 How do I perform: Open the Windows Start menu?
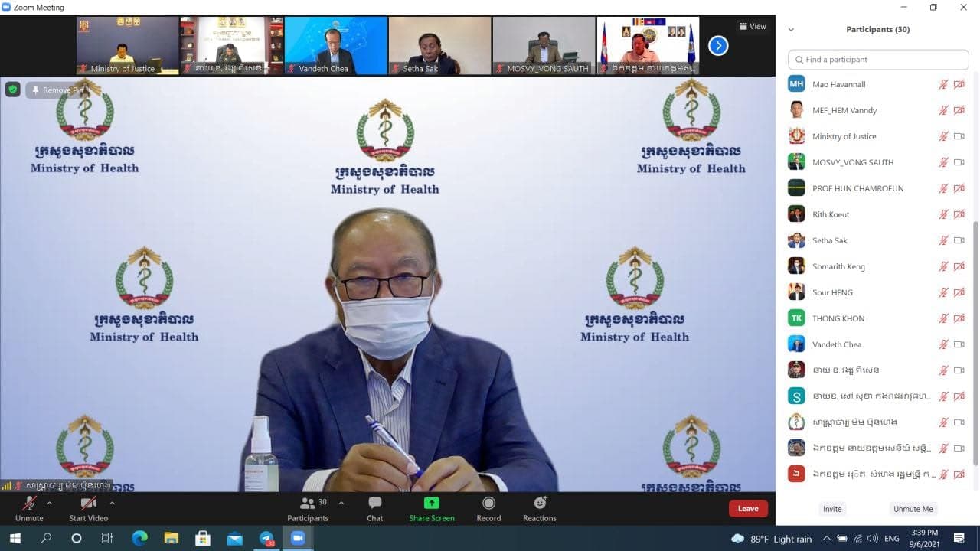tap(15, 539)
